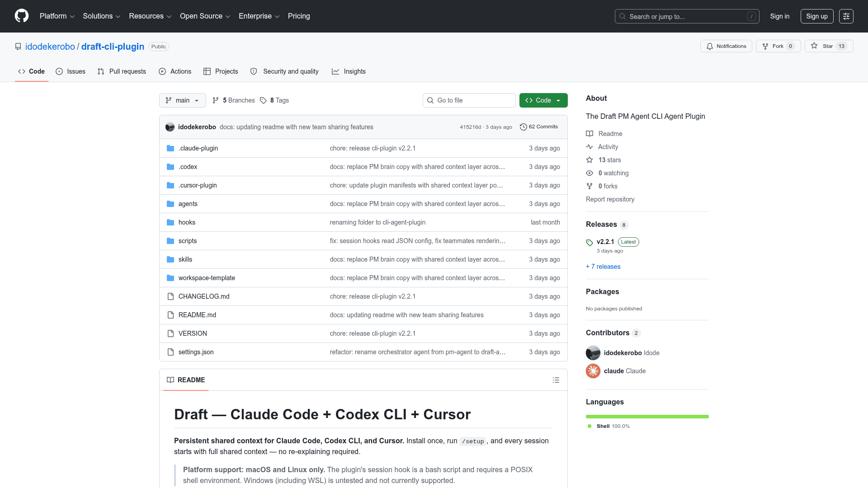This screenshot has height=488, width=868.
Task: Click CHANGELOG.md file icon
Action: (170, 296)
